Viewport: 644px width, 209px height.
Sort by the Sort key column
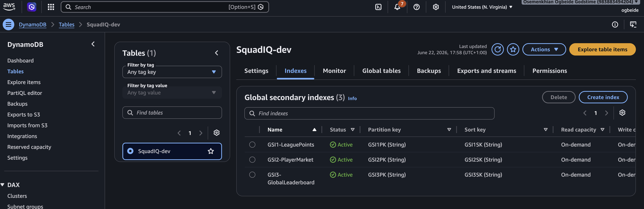[546, 130]
